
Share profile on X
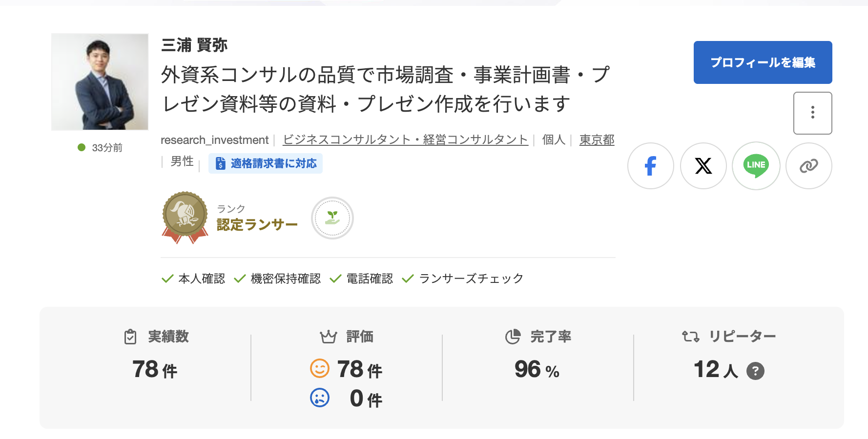coord(703,166)
